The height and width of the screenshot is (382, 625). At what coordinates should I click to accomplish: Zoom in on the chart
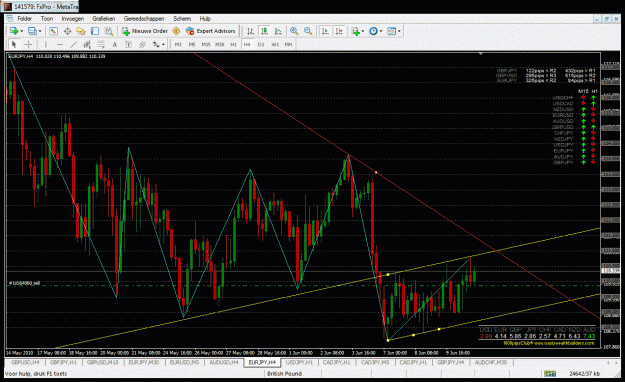coord(294,31)
